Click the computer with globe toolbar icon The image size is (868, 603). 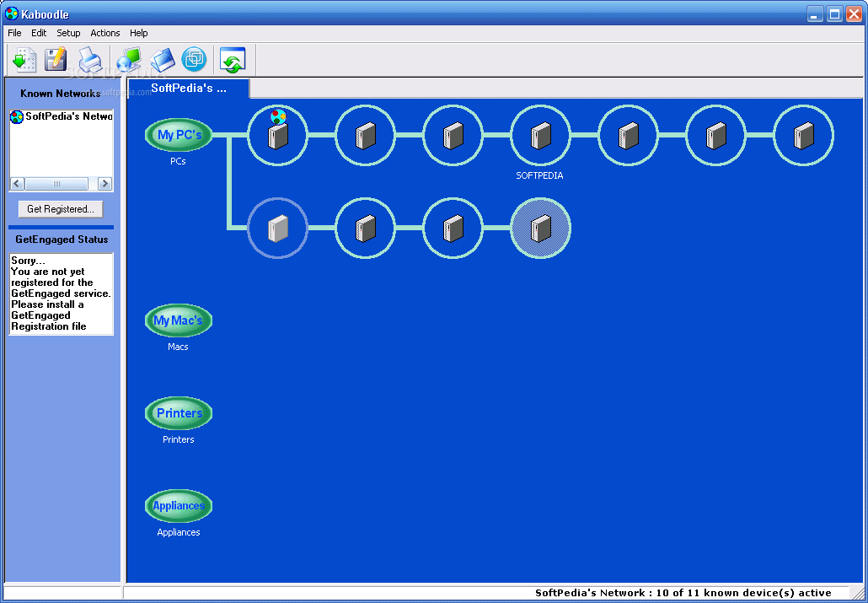(128, 59)
